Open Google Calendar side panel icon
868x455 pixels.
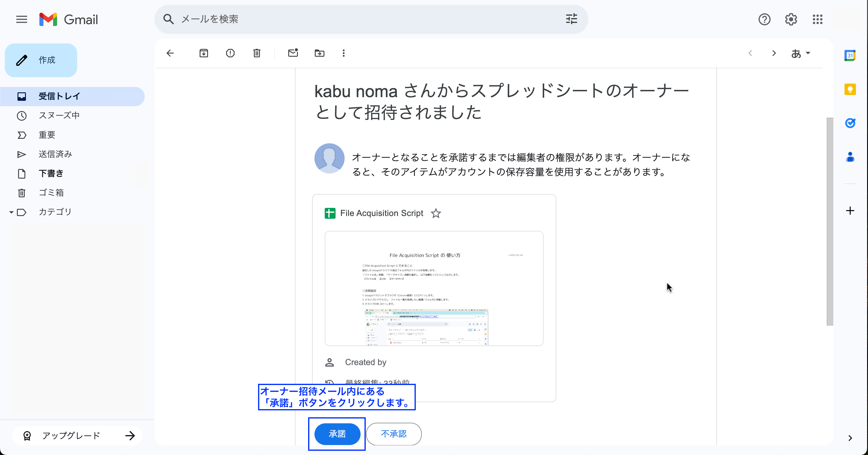(850, 55)
